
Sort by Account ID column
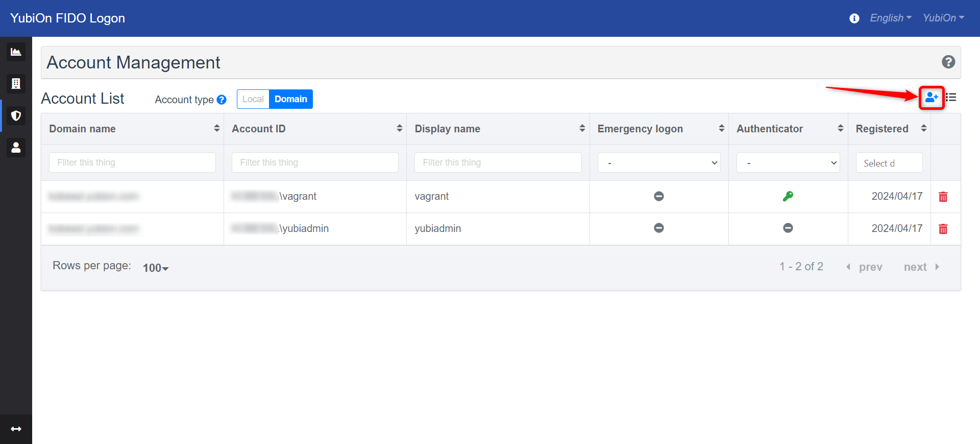(x=400, y=128)
